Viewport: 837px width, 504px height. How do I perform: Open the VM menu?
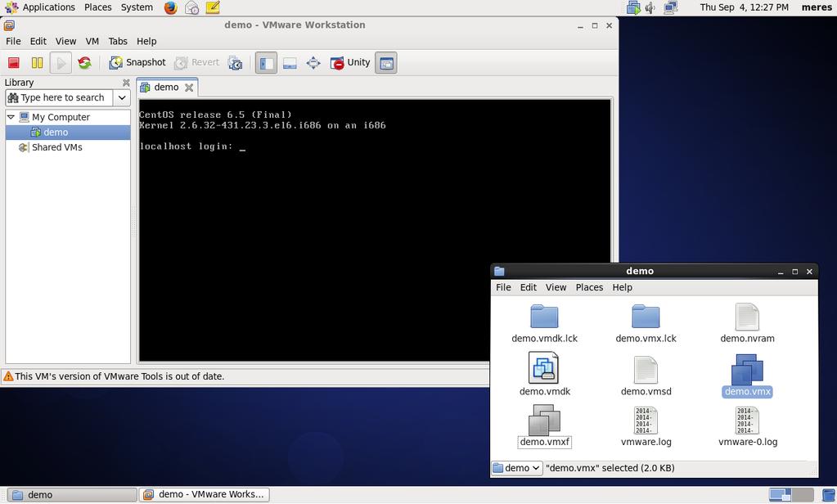click(x=92, y=41)
